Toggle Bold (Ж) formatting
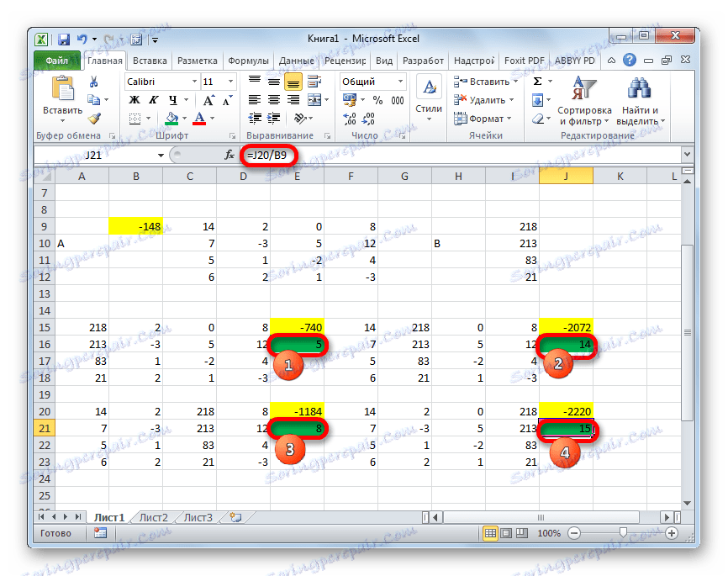 pos(135,100)
